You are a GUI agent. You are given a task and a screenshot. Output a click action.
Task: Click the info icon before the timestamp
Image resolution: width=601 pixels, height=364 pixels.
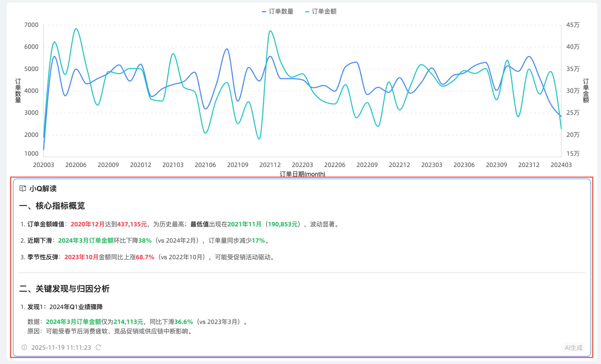click(x=24, y=347)
